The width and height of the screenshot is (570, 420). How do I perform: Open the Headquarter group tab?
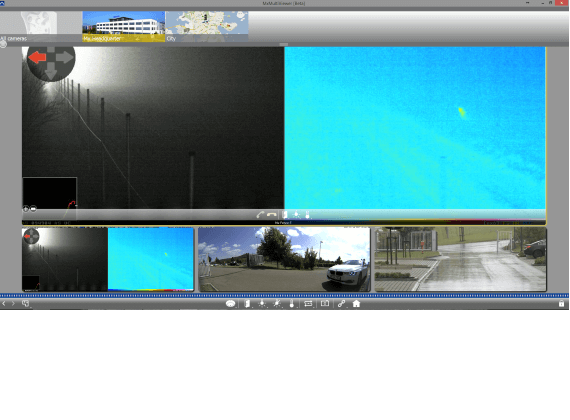tap(124, 27)
